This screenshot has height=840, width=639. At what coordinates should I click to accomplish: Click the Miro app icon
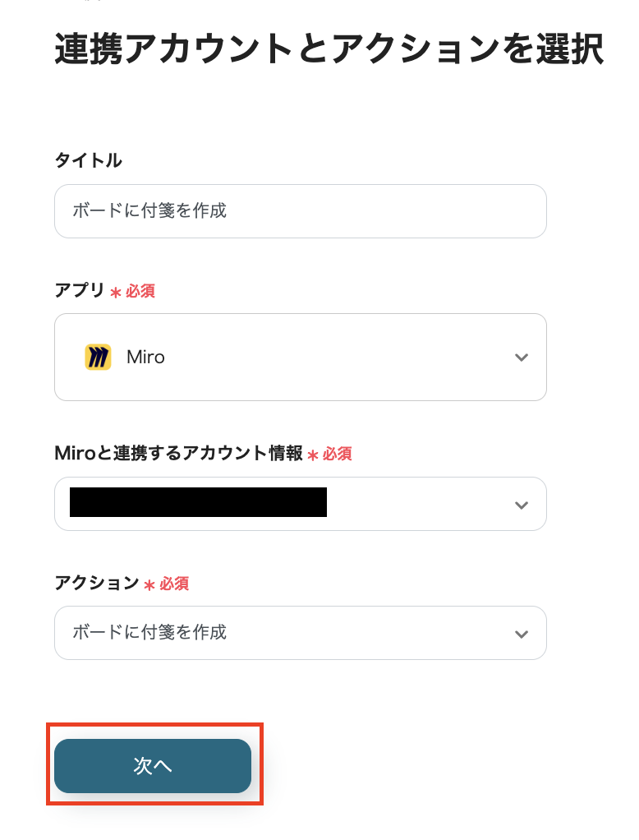point(98,357)
